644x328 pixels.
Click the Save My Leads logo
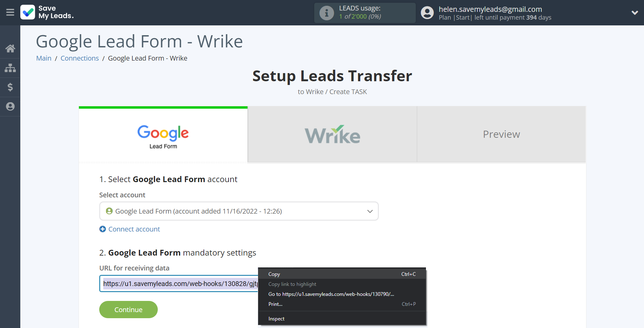(x=47, y=12)
